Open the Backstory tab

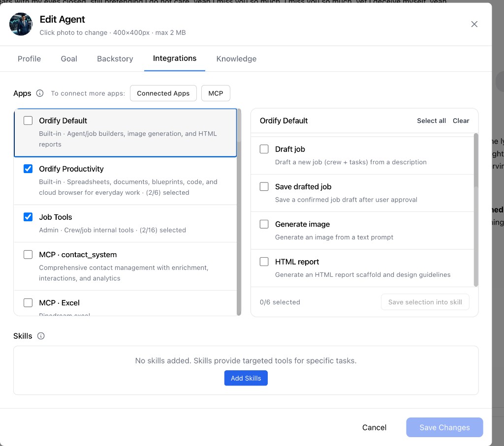tap(115, 59)
